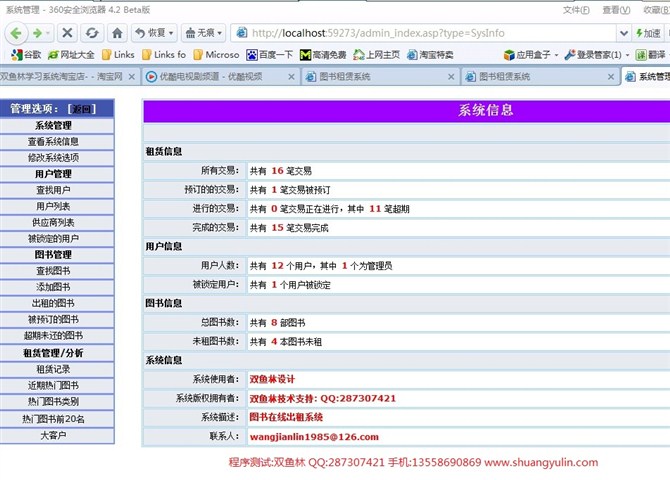Image resolution: width=670 pixels, height=480 pixels.
Task: Open 热门图书类别 in sidebar
Action: (x=53, y=401)
